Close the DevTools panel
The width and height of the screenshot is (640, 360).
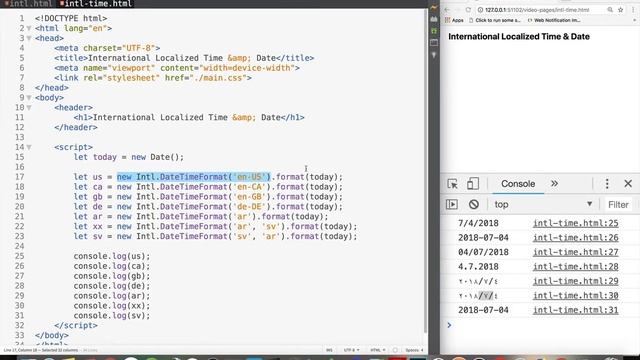pos(628,184)
